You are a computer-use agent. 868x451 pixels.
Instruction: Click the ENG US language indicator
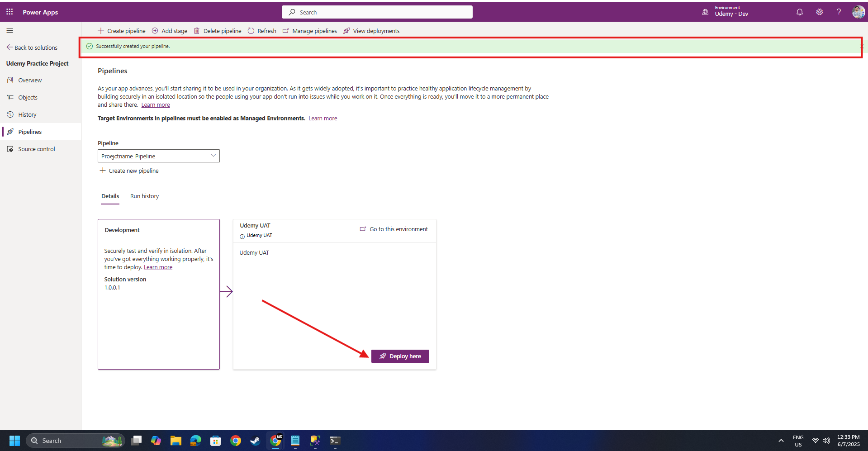pyautogui.click(x=798, y=441)
